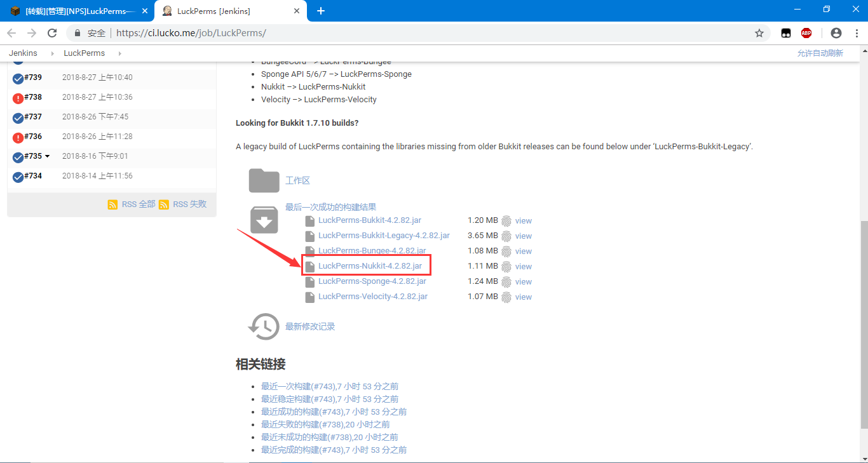The height and width of the screenshot is (463, 868).
Task: Open the 最新修改记录 link
Action: [x=310, y=327]
